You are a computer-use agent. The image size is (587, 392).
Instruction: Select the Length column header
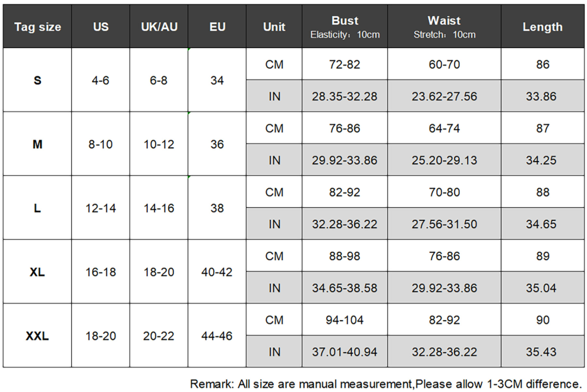point(542,27)
